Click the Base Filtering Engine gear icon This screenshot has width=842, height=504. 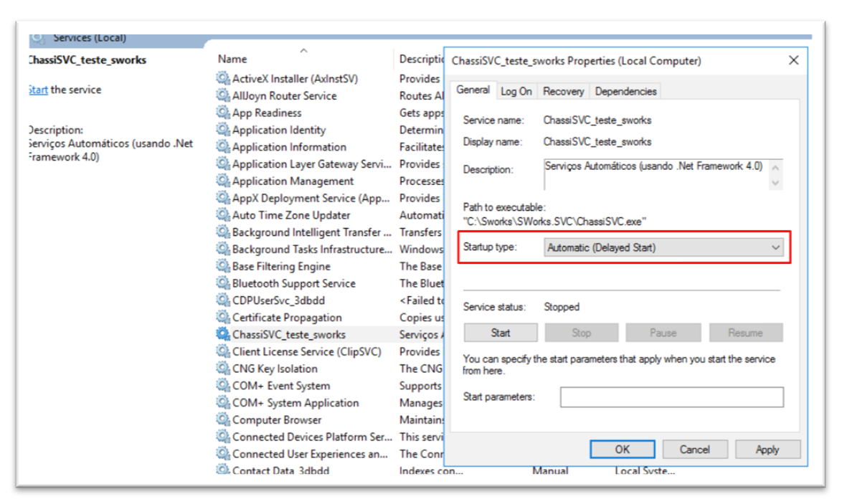(223, 266)
